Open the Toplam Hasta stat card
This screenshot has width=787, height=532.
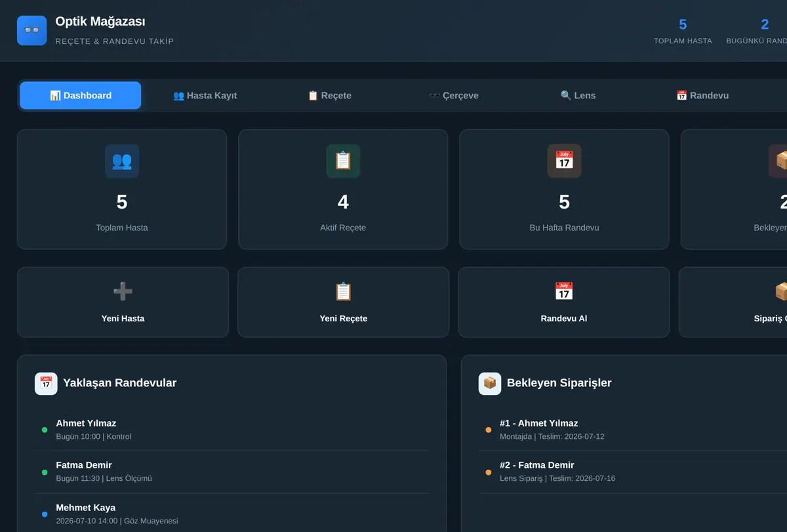click(122, 189)
